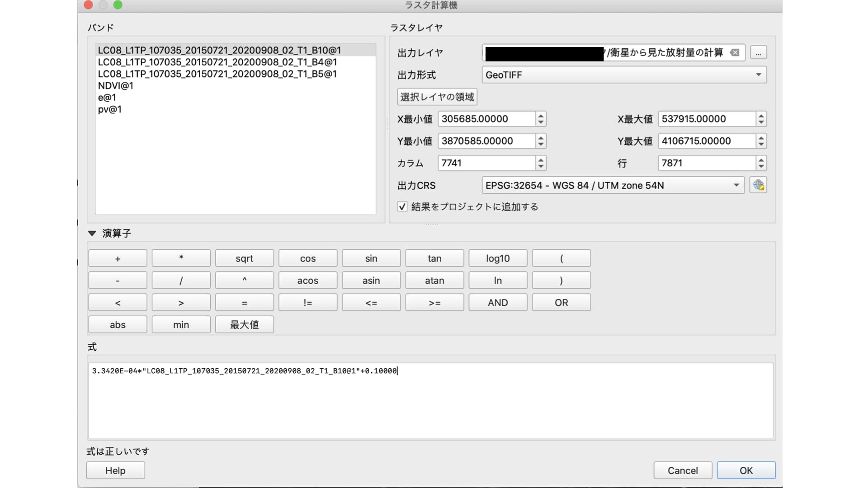Confirm the calculation with OK
868x488 pixels.
746,470
